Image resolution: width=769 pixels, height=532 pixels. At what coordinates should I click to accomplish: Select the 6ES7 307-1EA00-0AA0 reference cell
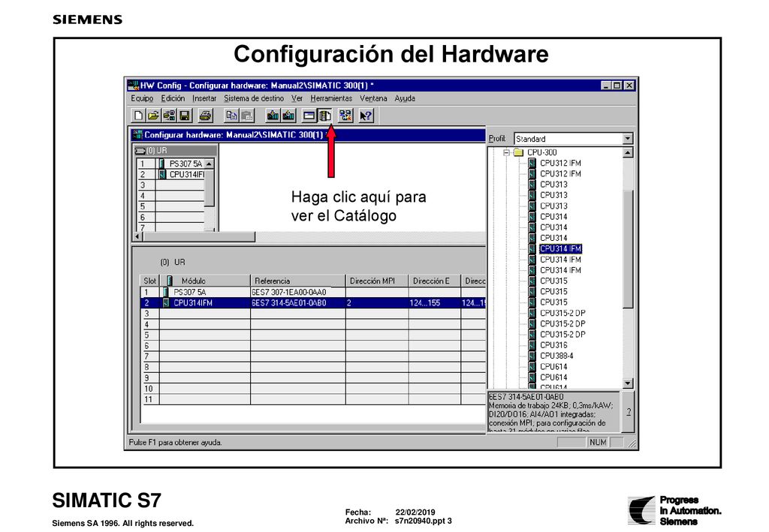(x=297, y=292)
